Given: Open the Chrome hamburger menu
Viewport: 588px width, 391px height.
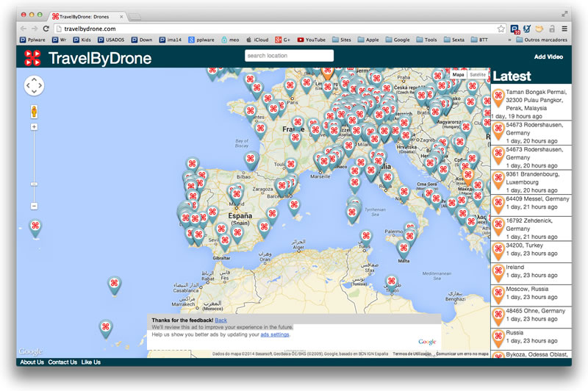Looking at the screenshot, I should 564,29.
